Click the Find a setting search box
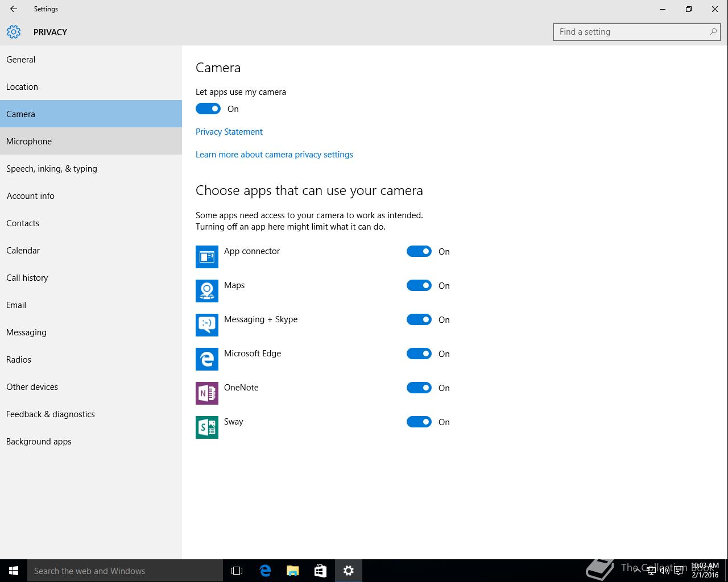Image resolution: width=728 pixels, height=582 pixels. [x=631, y=32]
